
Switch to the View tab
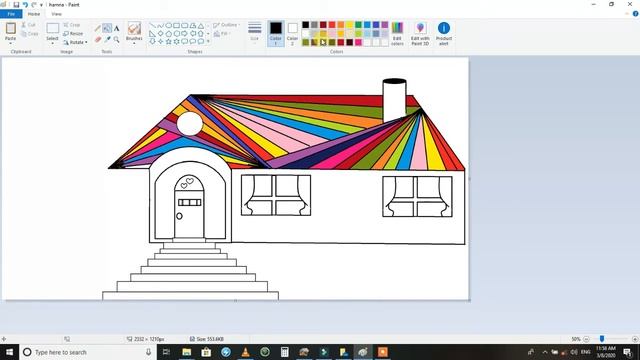[x=56, y=14]
